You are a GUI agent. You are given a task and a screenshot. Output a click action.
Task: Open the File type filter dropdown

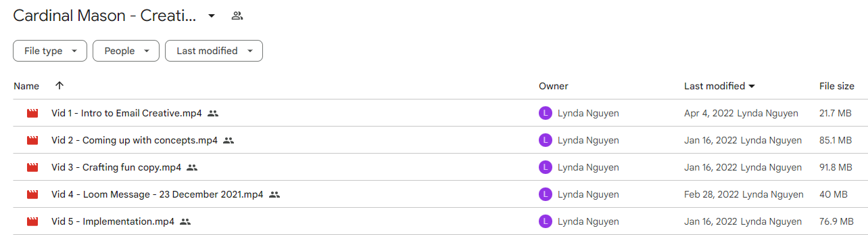click(x=50, y=51)
